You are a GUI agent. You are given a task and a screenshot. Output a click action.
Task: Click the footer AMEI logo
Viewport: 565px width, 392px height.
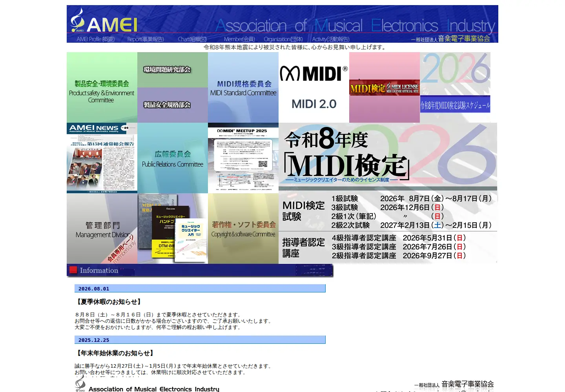80,383
